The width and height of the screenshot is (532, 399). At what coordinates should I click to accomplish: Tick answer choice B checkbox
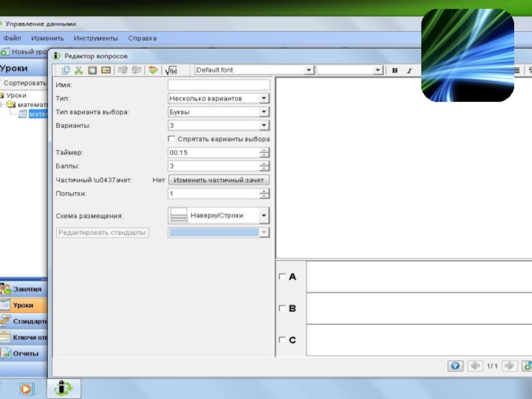click(282, 309)
